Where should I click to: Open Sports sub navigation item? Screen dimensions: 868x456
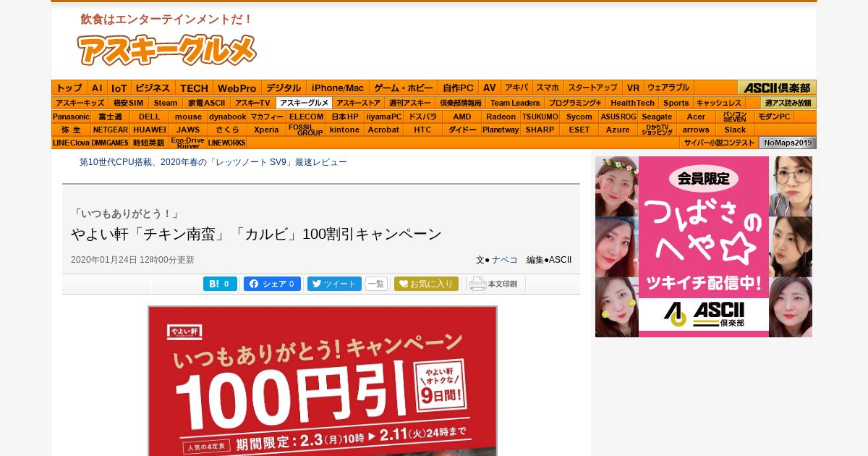tap(676, 103)
